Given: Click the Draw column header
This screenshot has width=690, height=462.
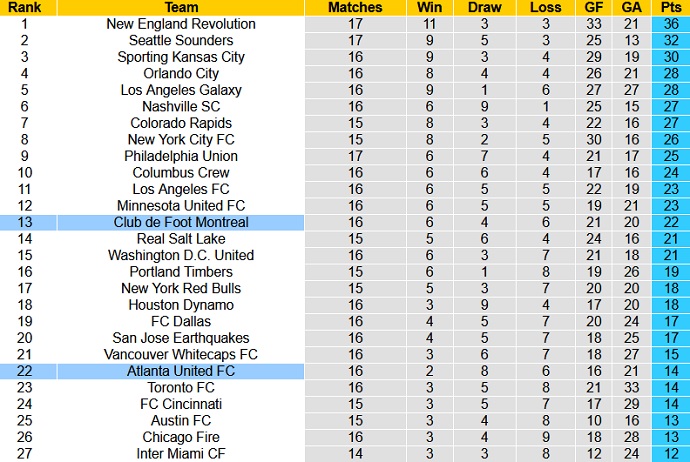Looking at the screenshot, I should tap(483, 7).
